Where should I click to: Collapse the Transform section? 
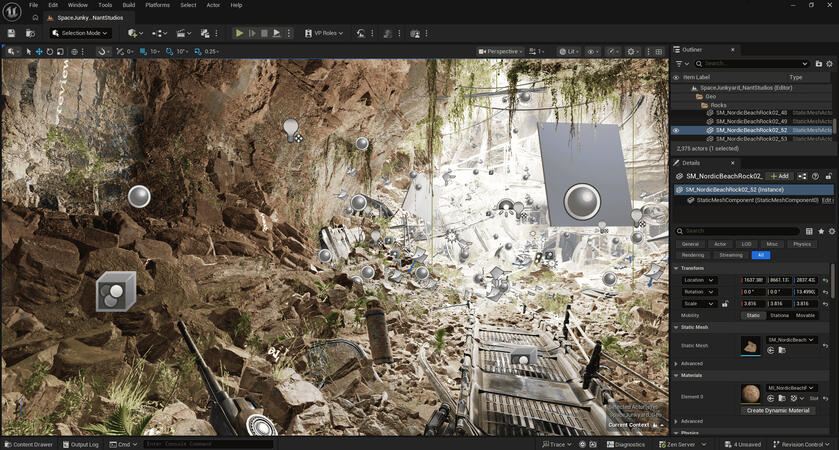(x=676, y=268)
